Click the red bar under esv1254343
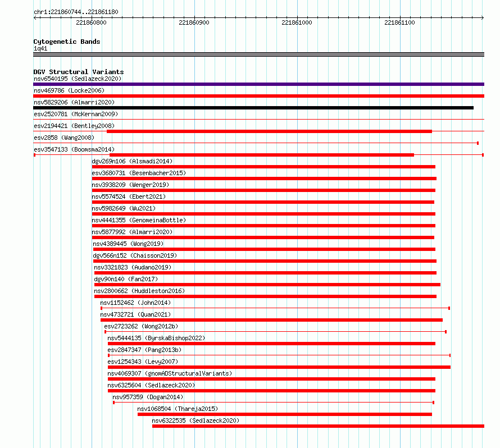500x448 pixels. coord(279,367)
